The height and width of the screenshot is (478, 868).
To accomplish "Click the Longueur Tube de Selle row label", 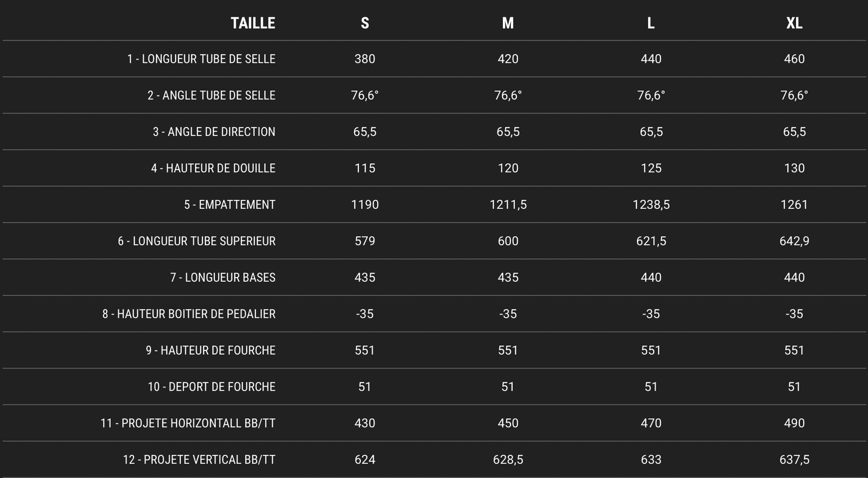I will 201,59.
